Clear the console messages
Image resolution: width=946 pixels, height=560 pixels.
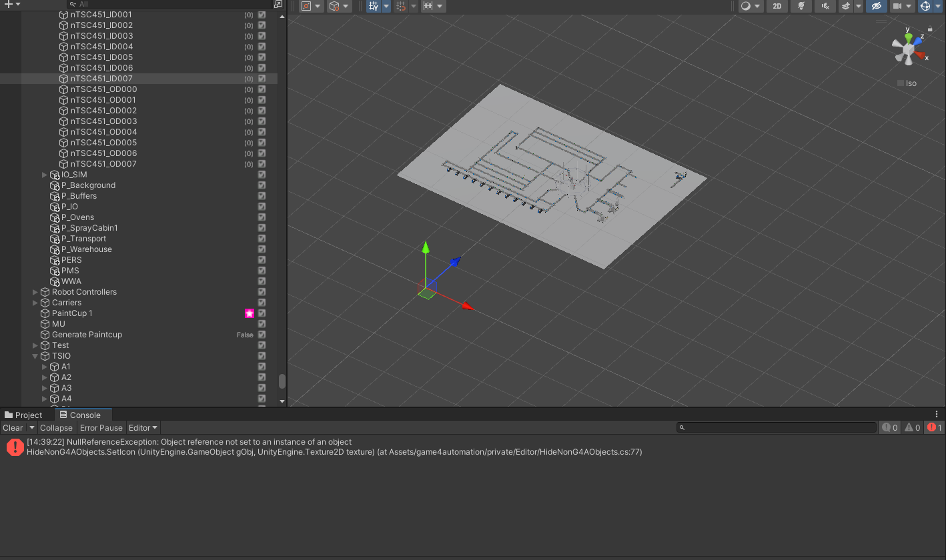(x=13, y=428)
